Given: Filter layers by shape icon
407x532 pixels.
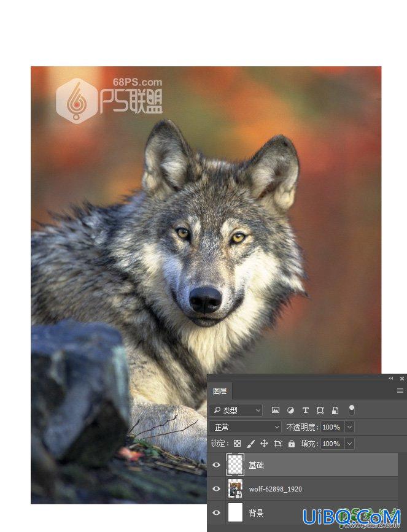Looking at the screenshot, I should pyautogui.click(x=320, y=410).
